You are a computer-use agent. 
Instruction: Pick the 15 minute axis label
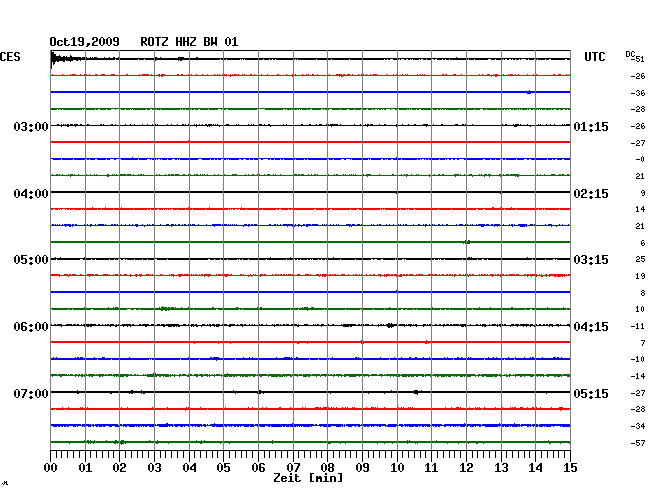pos(570,468)
